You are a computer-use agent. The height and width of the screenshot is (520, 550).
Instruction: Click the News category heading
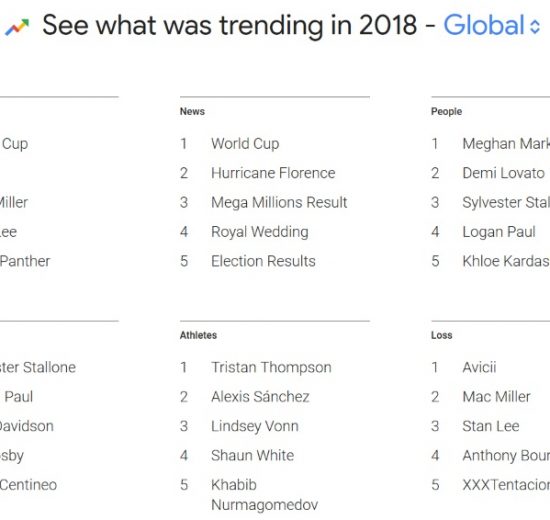click(x=192, y=111)
